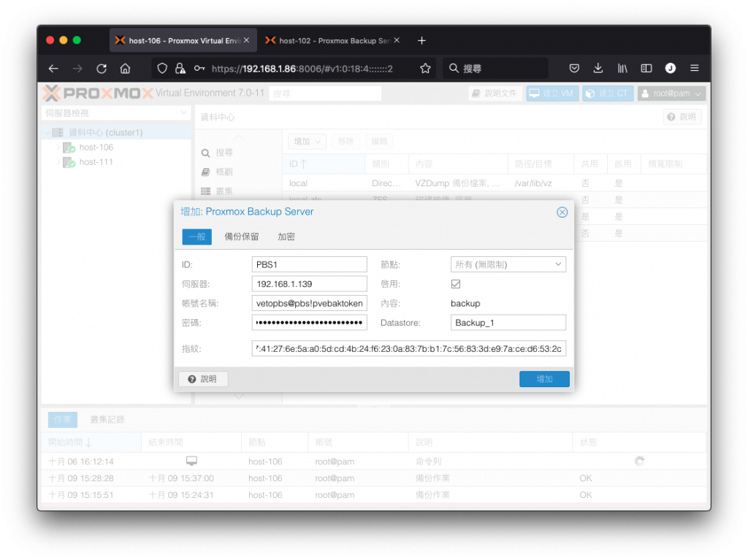
Task: Expand the host-106 tree node
Action: (x=58, y=147)
